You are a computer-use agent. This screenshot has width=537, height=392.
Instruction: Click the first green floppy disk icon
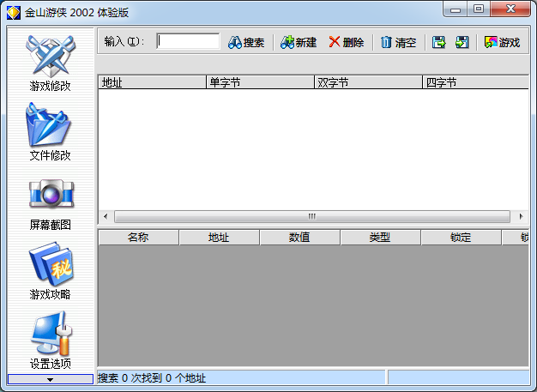pos(439,42)
